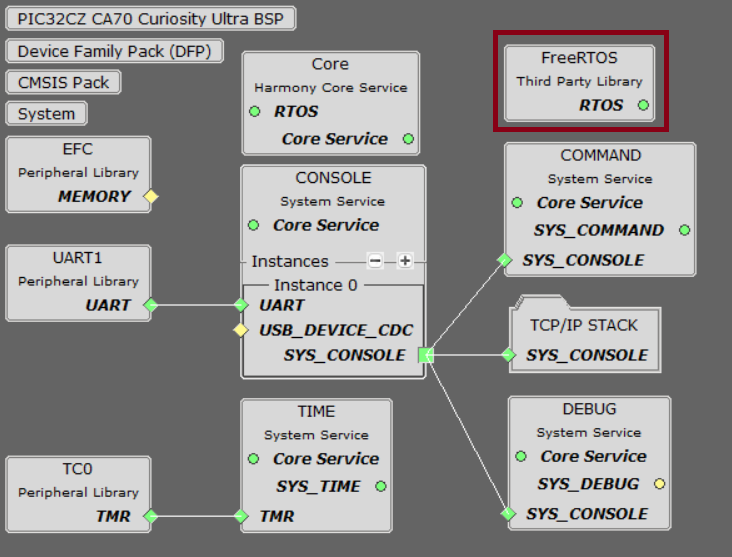The width and height of the screenshot is (732, 557).
Task: Select the Device Family Pack (DFP) component
Action: [x=114, y=51]
